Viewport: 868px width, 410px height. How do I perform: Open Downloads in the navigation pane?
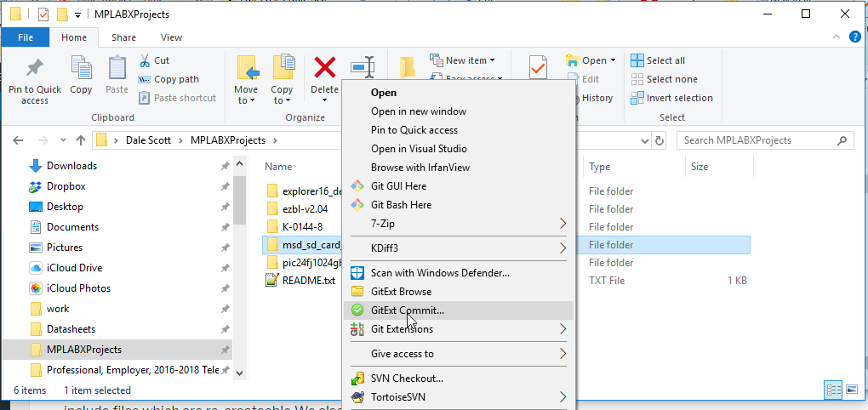click(72, 166)
